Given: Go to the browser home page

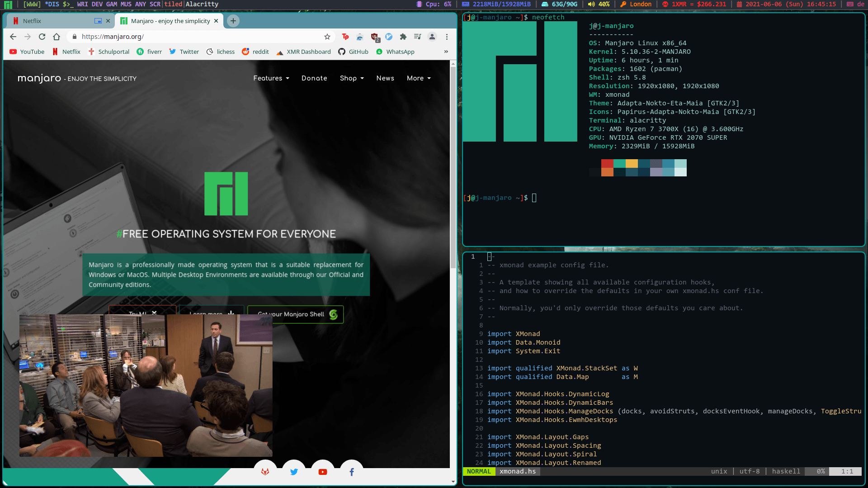Looking at the screenshot, I should 57,37.
